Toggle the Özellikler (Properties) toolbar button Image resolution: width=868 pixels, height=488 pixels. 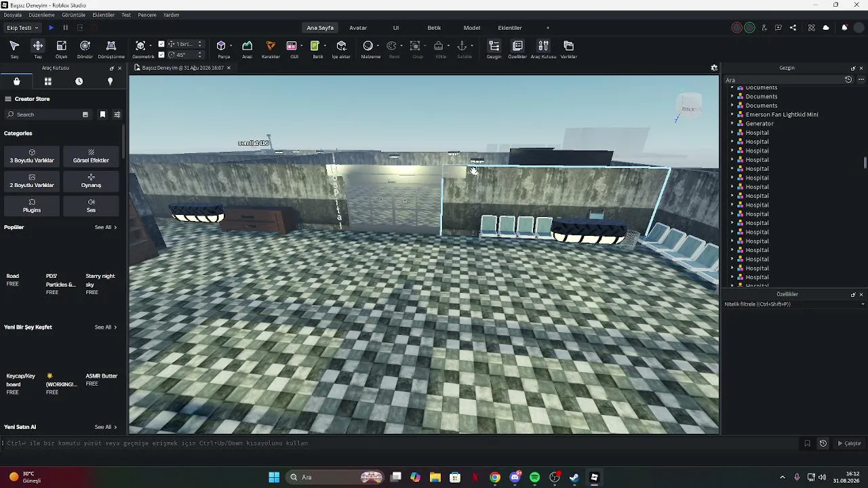[517, 49]
